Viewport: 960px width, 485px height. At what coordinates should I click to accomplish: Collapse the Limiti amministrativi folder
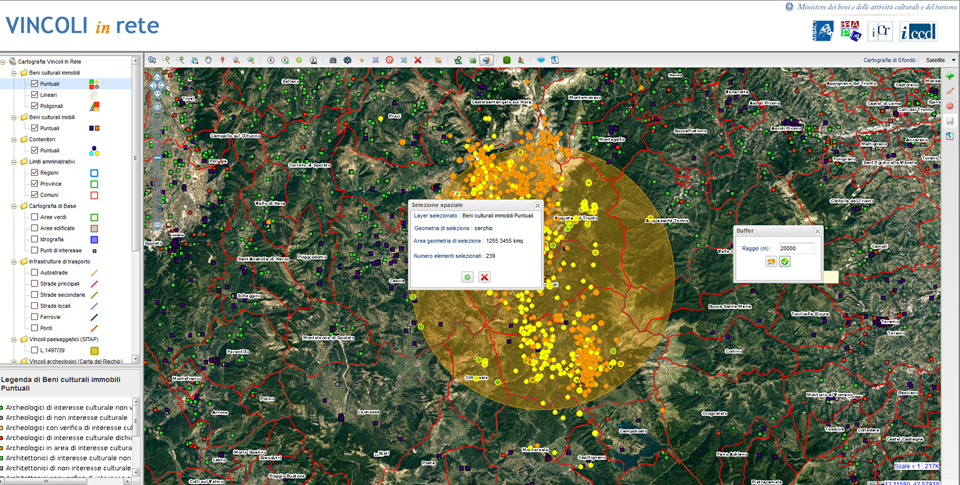(x=13, y=162)
